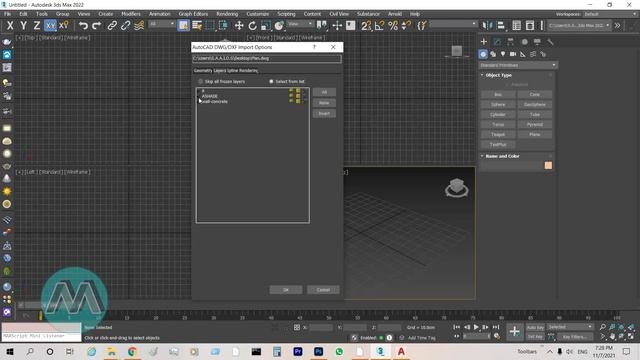Toggle Set Key animation mode
640x360 pixels.
pyautogui.click(x=535, y=337)
